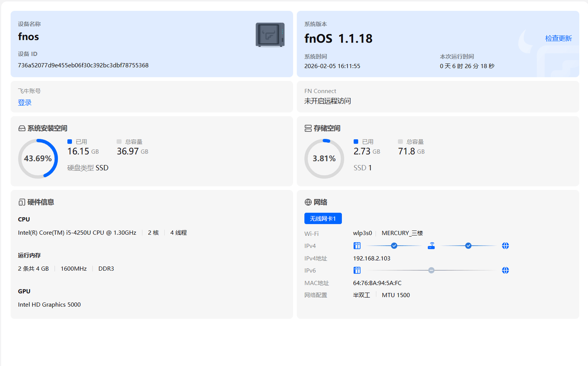
Task: Click the router icon in IPv4 row
Action: 431,246
